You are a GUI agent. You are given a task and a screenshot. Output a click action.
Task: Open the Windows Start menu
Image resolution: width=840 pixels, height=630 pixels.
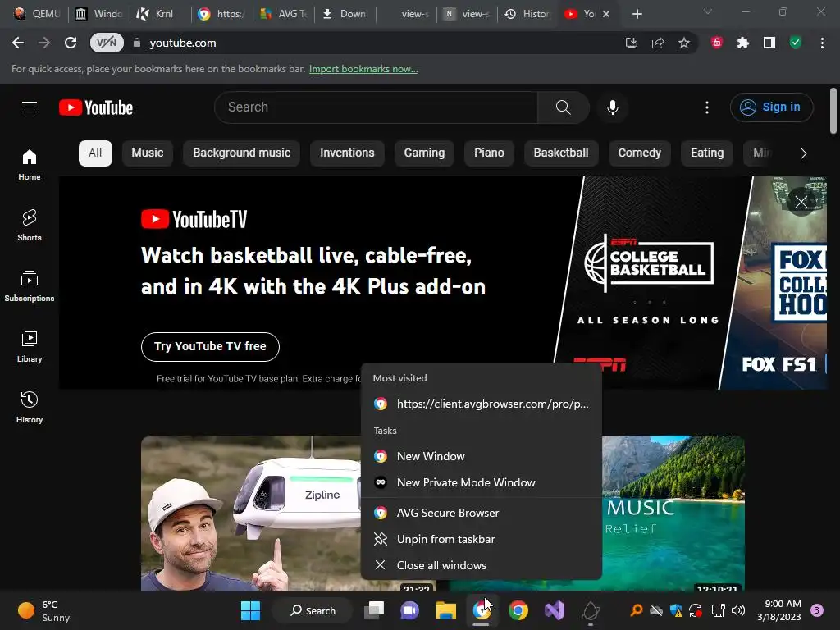pyautogui.click(x=250, y=610)
